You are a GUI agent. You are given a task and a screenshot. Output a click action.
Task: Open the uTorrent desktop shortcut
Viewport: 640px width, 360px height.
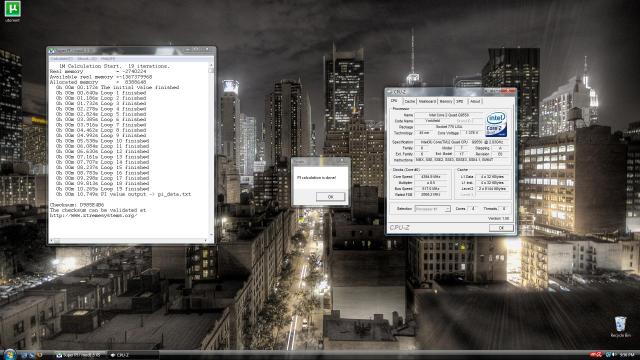[12, 10]
